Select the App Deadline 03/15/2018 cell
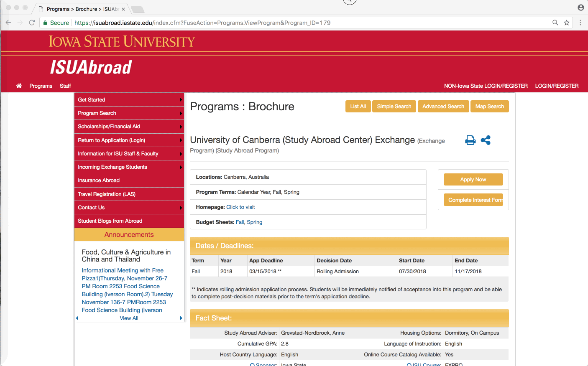588x366 pixels. [x=281, y=272]
